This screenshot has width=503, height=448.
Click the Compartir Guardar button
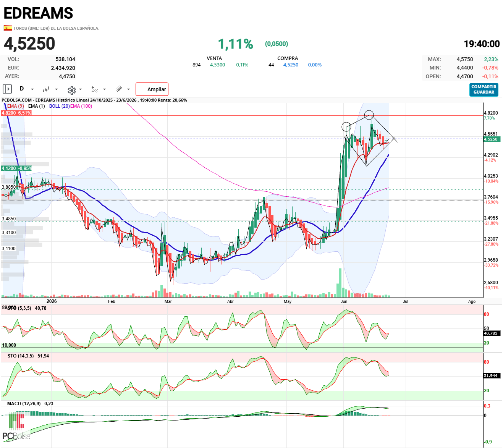[x=484, y=90]
